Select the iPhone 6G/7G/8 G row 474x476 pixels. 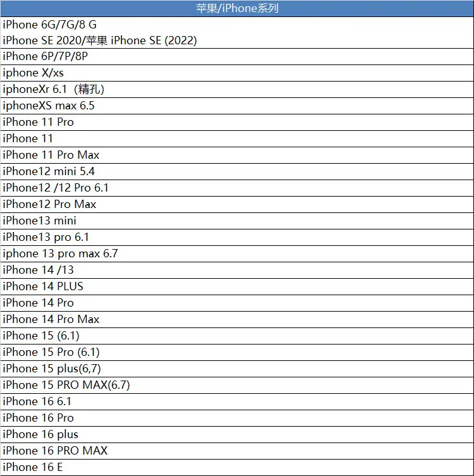tap(237, 32)
